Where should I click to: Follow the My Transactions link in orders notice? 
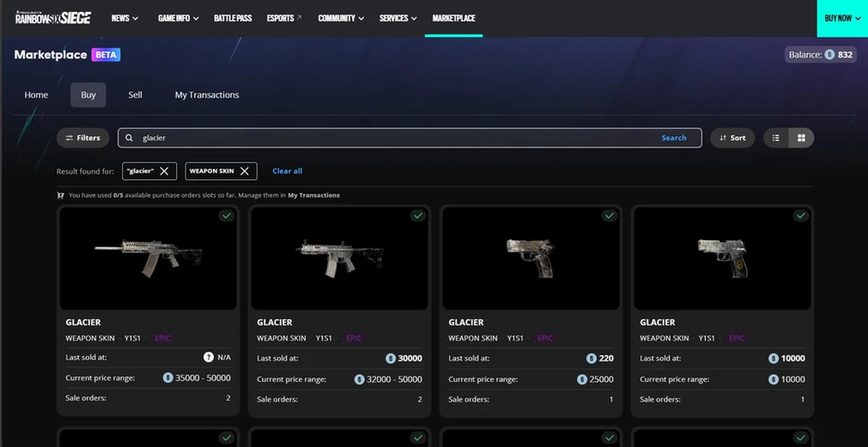pos(314,196)
